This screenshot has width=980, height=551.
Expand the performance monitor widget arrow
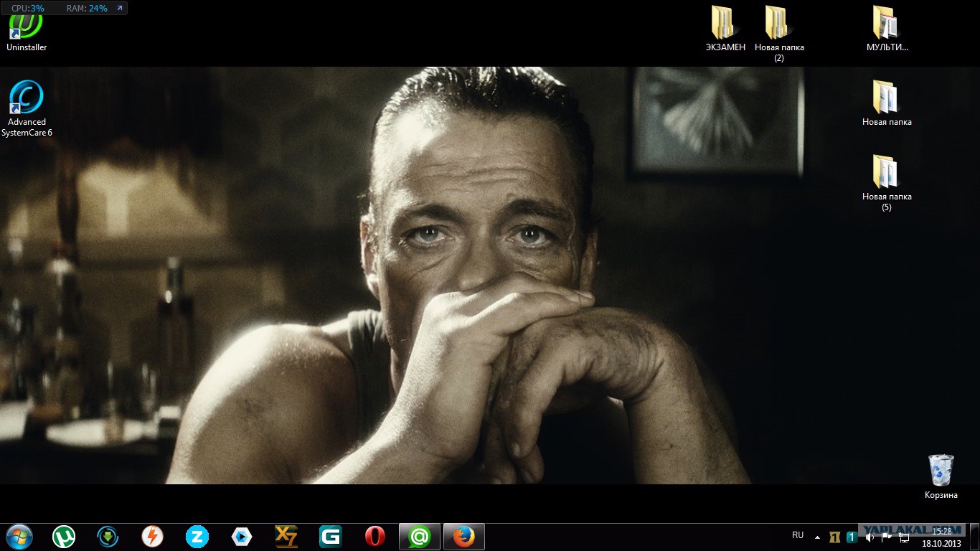pyautogui.click(x=119, y=8)
